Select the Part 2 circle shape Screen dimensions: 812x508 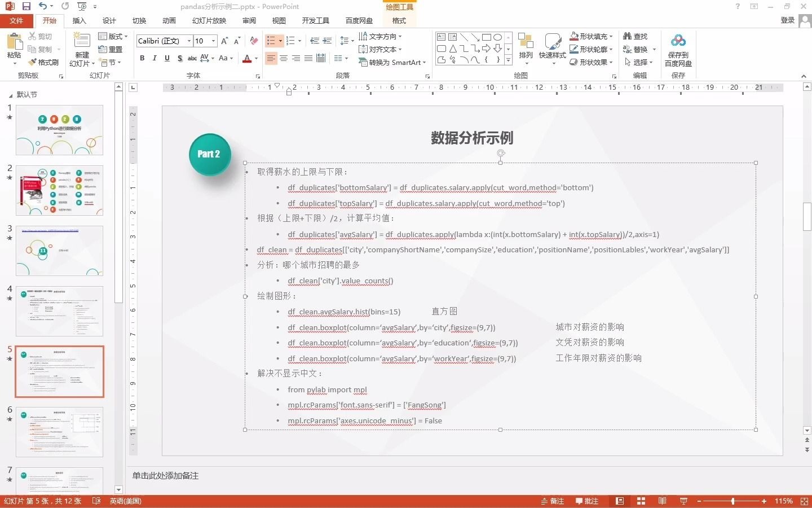210,154
